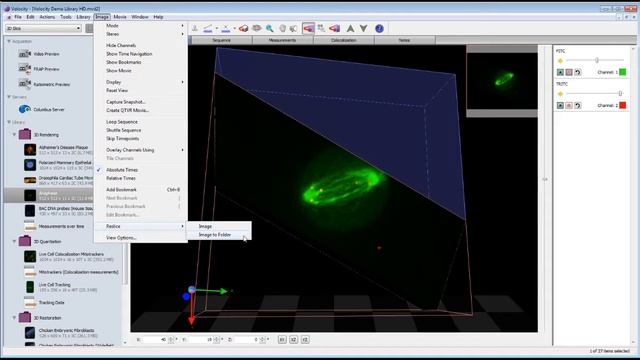Click the icon right of the highlighted 3D icon

pos(321,28)
